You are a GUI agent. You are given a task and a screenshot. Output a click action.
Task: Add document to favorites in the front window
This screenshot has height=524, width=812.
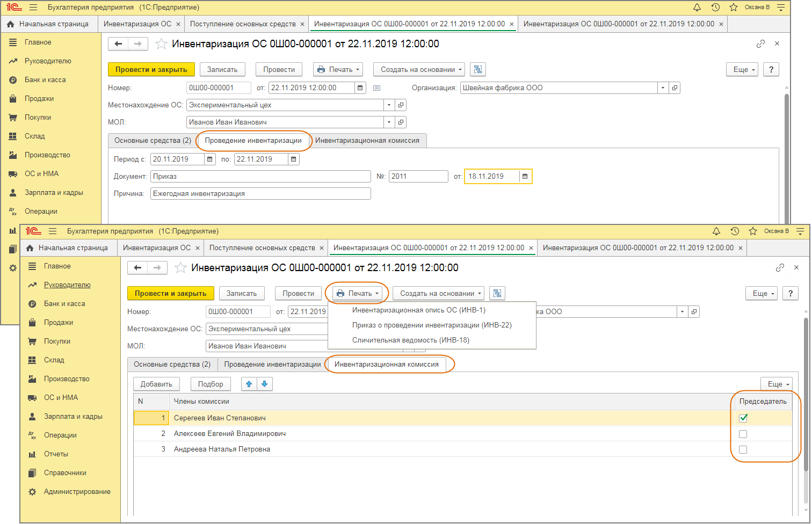[x=180, y=268]
